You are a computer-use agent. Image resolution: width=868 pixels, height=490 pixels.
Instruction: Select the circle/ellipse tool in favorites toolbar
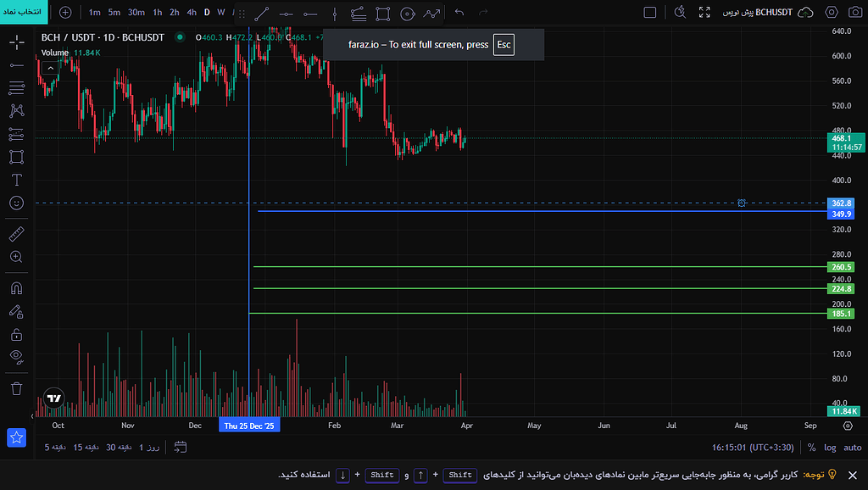tap(408, 14)
